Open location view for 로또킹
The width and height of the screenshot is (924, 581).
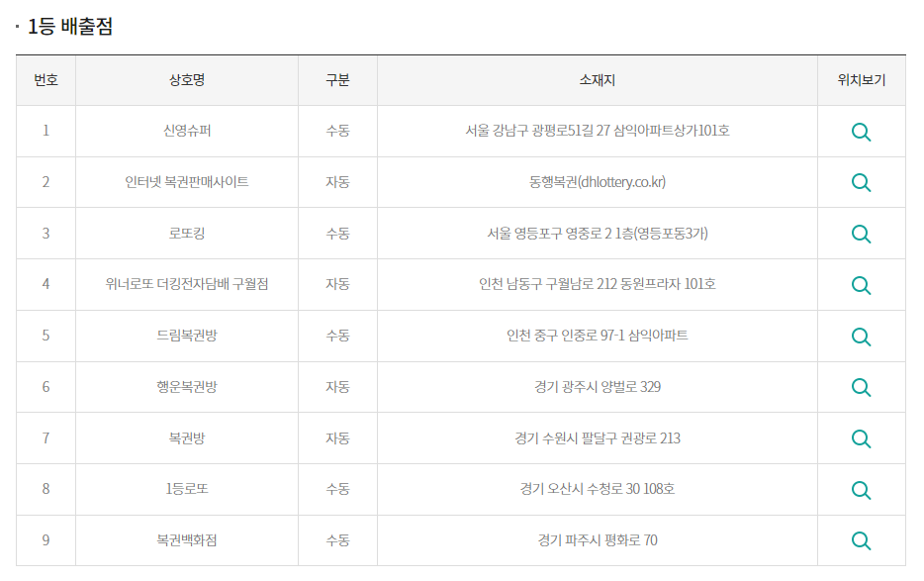coord(860,234)
